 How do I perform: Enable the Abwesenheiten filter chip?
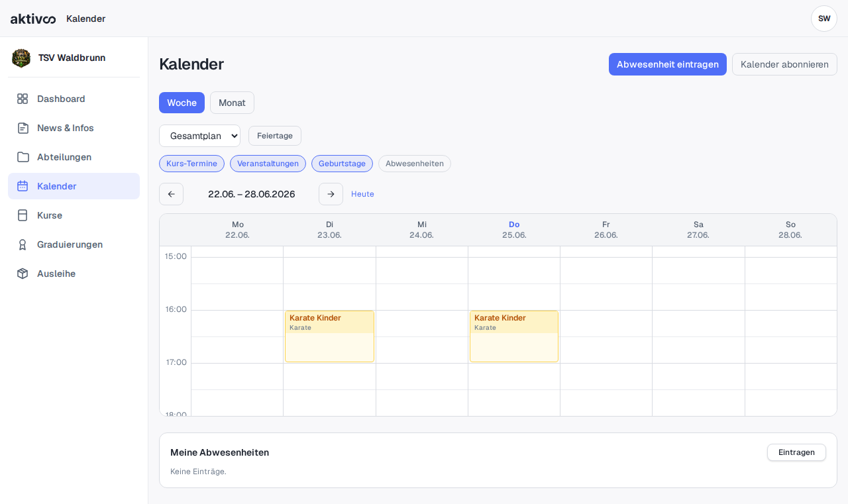(x=415, y=164)
